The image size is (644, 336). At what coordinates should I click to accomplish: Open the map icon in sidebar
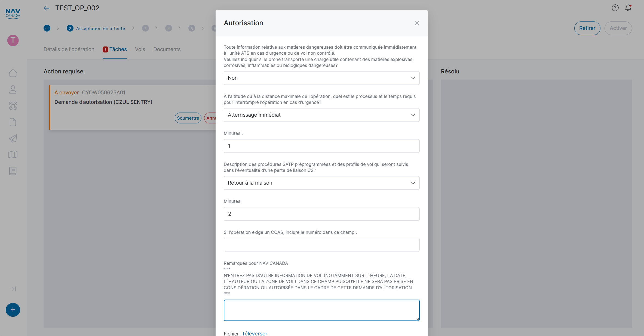click(x=13, y=155)
